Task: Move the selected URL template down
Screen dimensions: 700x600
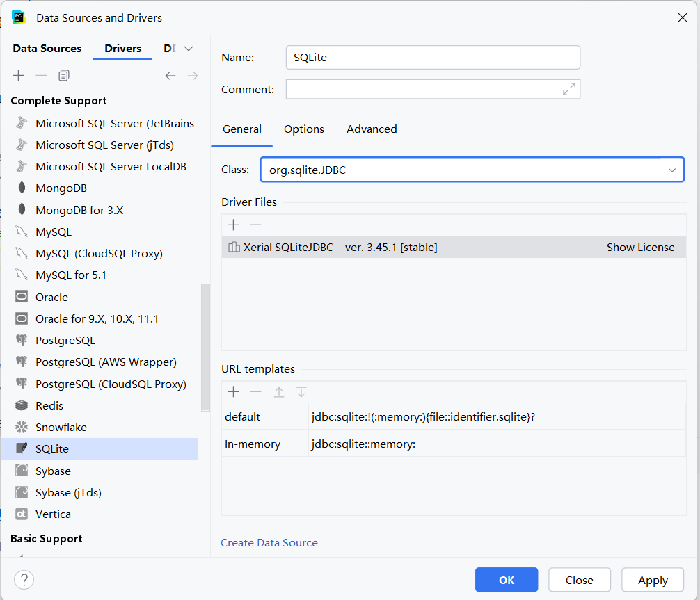Action: [x=301, y=391]
